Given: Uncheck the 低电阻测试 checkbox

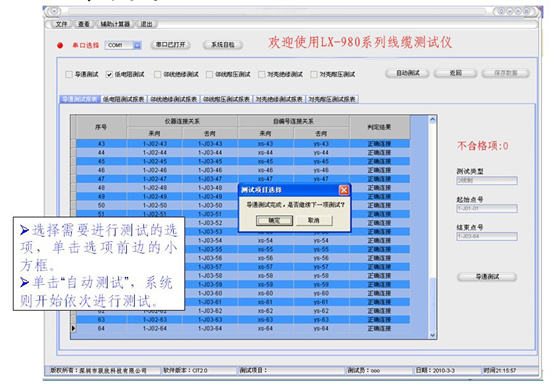Looking at the screenshot, I should (109, 74).
